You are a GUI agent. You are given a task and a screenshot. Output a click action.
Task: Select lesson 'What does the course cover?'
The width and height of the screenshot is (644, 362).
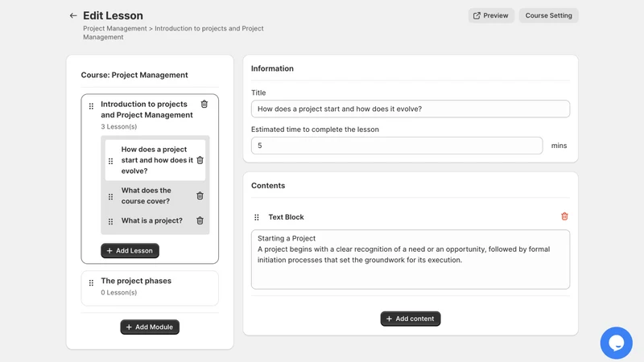146,195
